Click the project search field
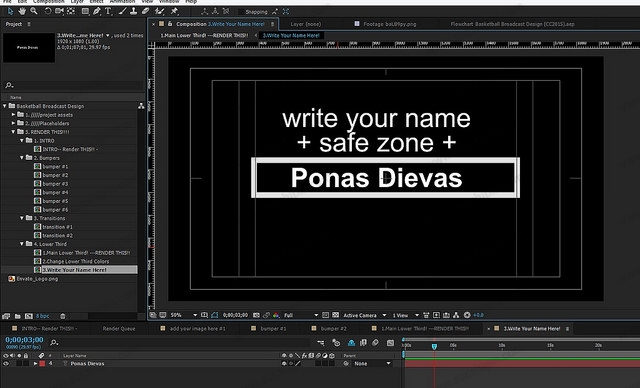 [73, 85]
